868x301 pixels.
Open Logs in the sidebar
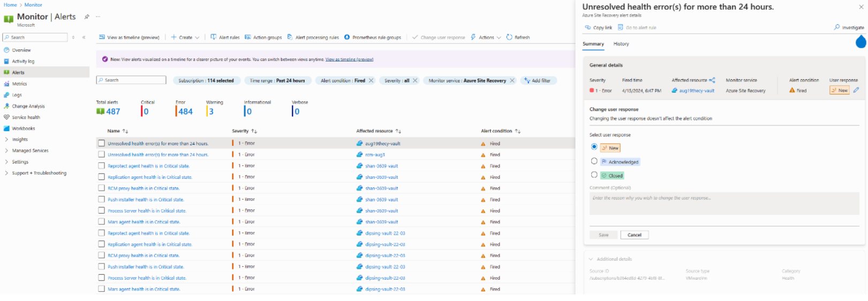coord(17,95)
